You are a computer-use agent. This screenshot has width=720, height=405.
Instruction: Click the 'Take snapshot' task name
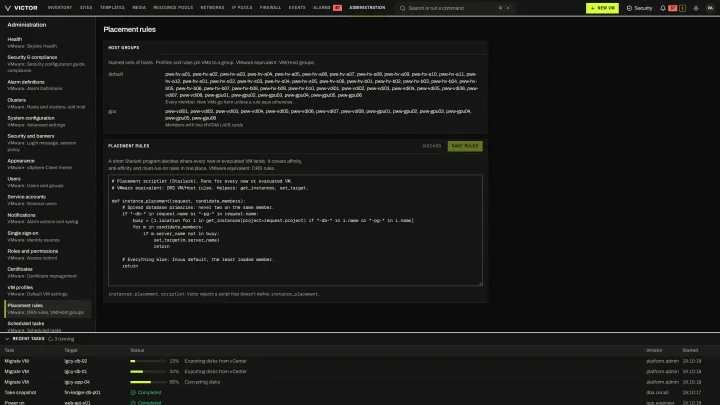click(20, 393)
